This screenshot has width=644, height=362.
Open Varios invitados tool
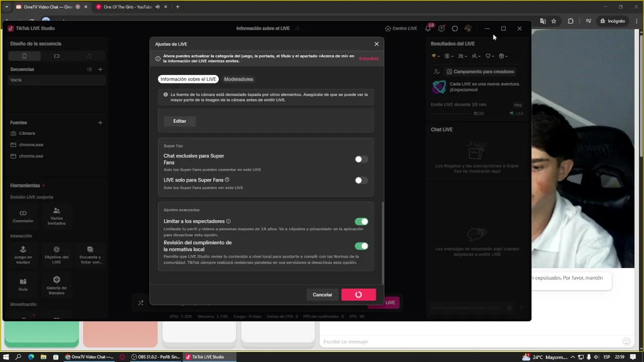(x=56, y=216)
